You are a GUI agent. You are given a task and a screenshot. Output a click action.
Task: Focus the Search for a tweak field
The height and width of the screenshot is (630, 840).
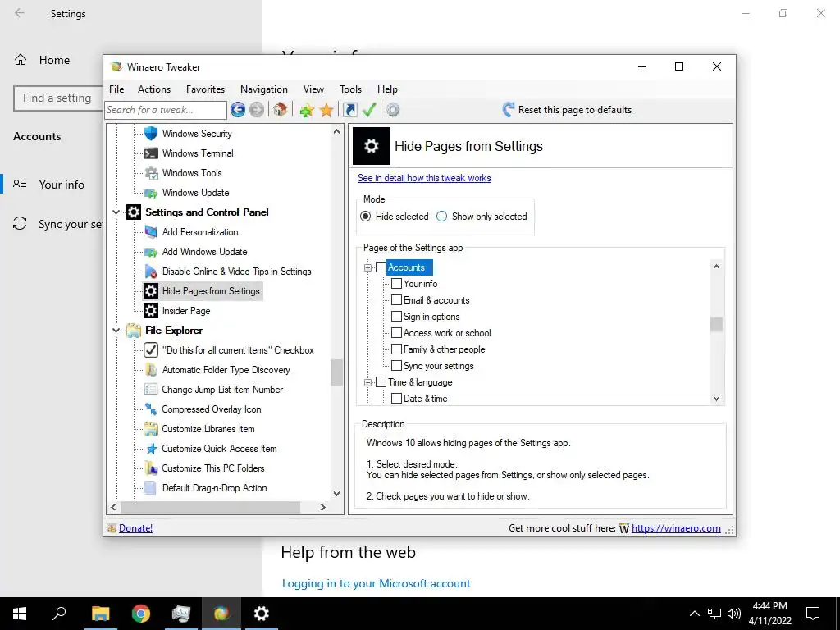tap(166, 110)
